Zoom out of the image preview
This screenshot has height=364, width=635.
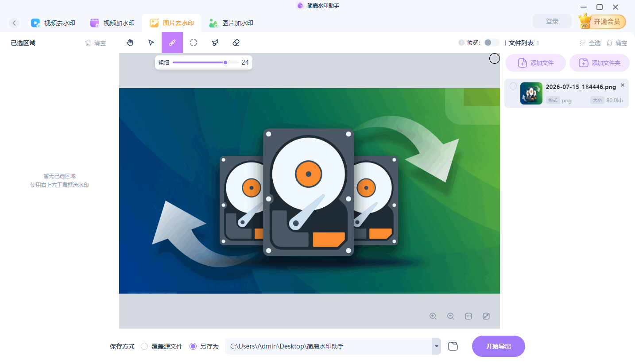[x=451, y=316]
